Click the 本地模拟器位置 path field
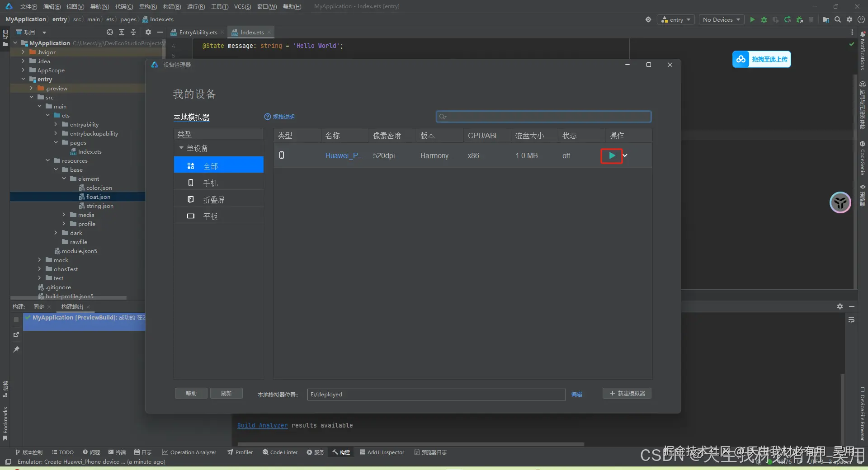The width and height of the screenshot is (868, 470). click(436, 395)
